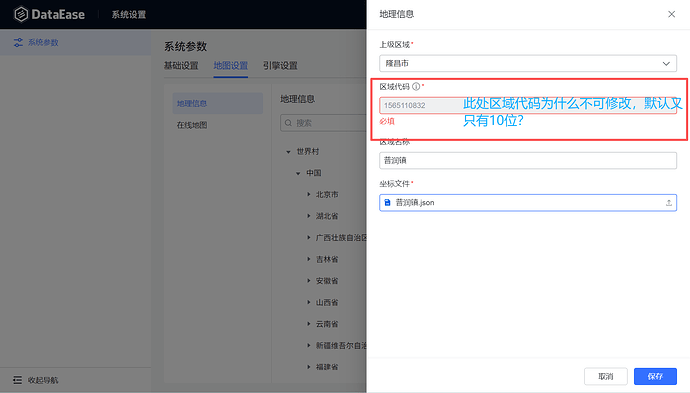Close the 地理信息 drawer with X
The width and height of the screenshot is (690, 393).
tap(672, 14)
